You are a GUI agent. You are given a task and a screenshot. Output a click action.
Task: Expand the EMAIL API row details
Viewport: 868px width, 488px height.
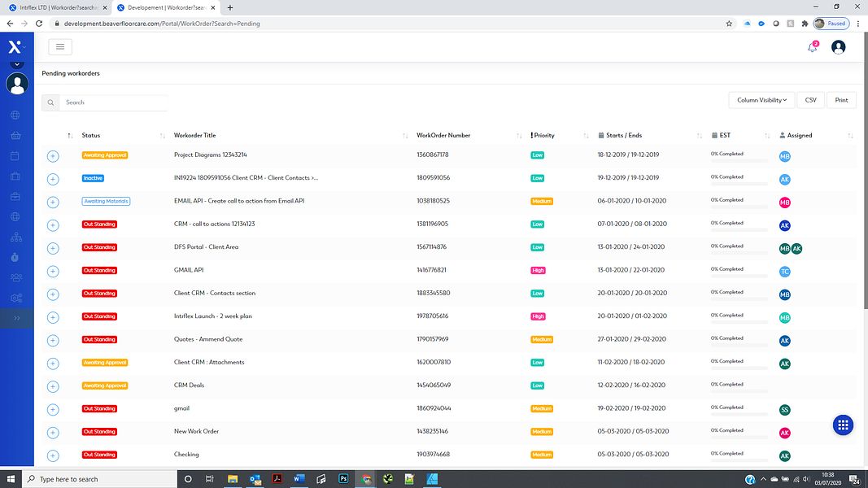53,203
